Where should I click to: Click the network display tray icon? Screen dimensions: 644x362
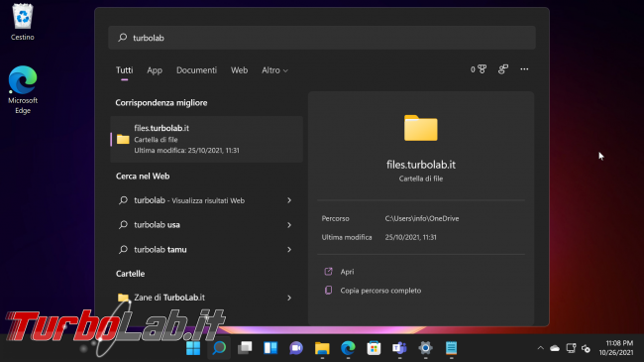571,348
